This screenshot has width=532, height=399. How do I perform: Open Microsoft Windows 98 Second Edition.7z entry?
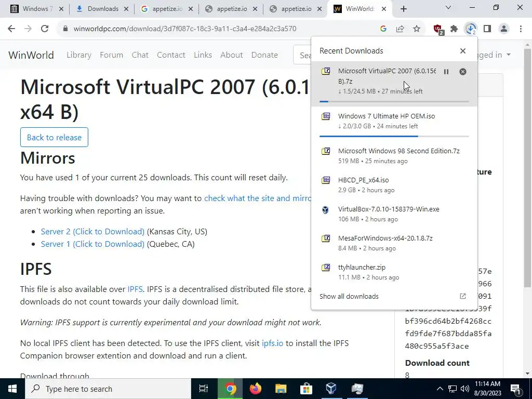[x=394, y=155]
